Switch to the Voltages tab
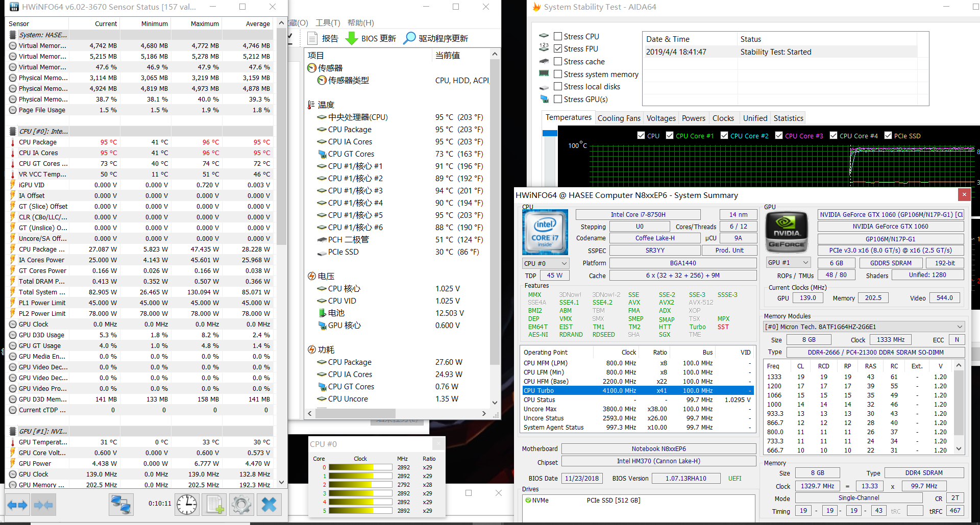The image size is (980, 525). 661,118
